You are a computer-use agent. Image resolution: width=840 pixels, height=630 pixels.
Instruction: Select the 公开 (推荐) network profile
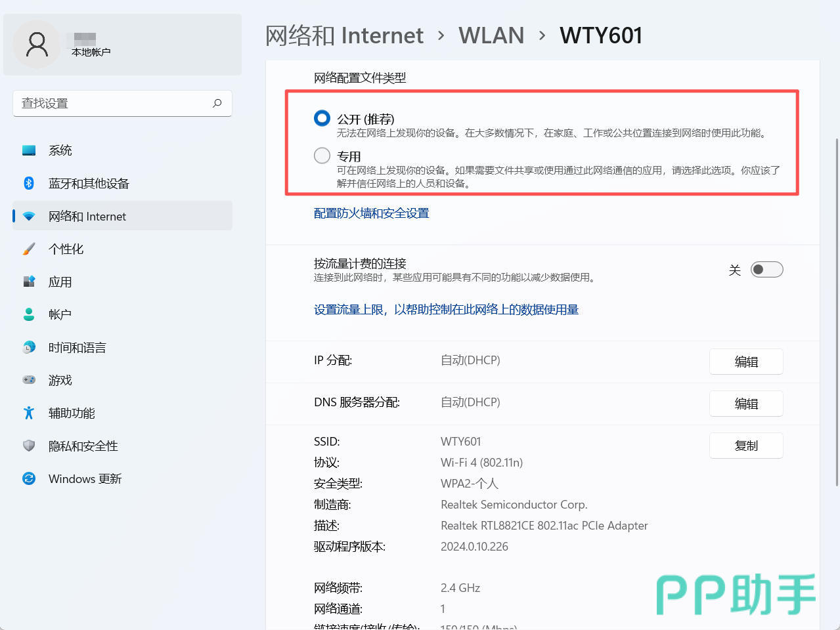coord(322,118)
